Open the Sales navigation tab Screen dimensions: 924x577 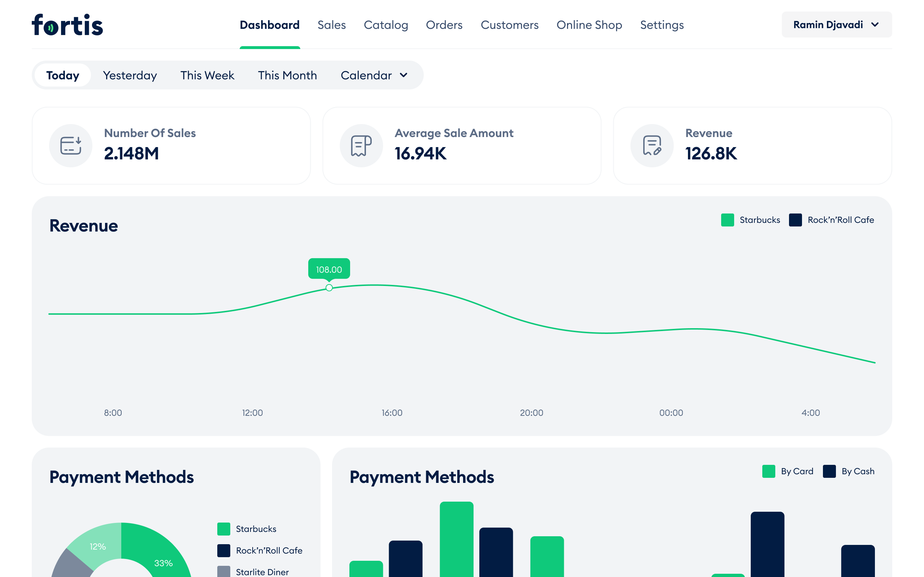click(x=331, y=25)
